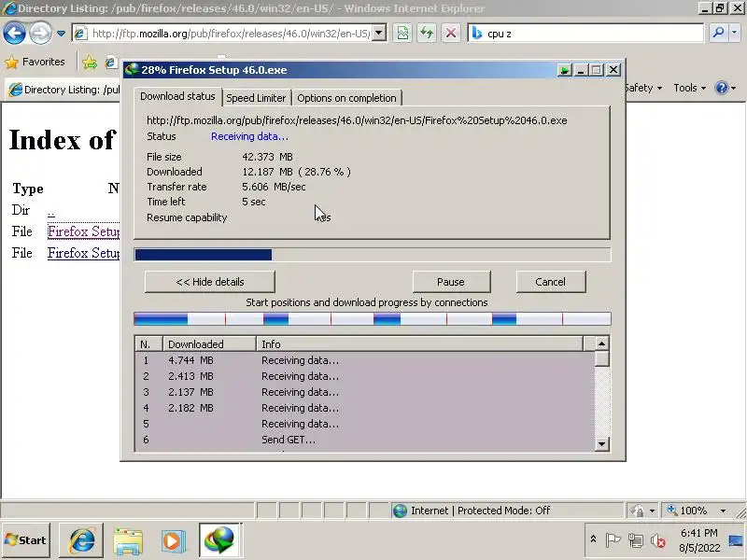The width and height of the screenshot is (747, 560).
Task: Open the parent directory .. link
Action: 51,211
